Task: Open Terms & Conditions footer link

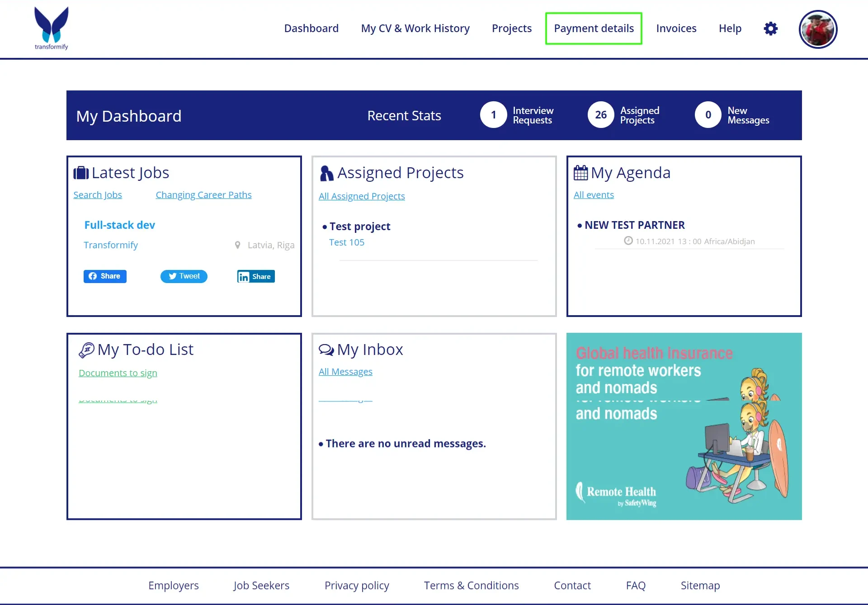Action: point(471,586)
